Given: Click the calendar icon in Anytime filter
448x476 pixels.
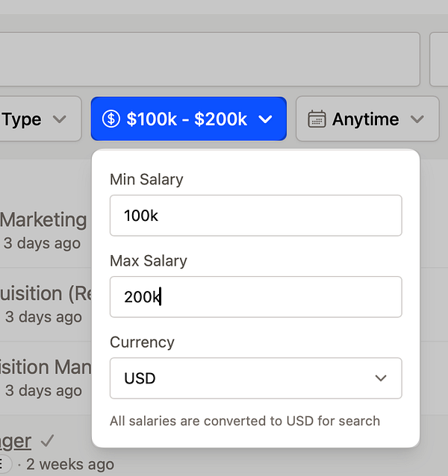Looking at the screenshot, I should [317, 119].
